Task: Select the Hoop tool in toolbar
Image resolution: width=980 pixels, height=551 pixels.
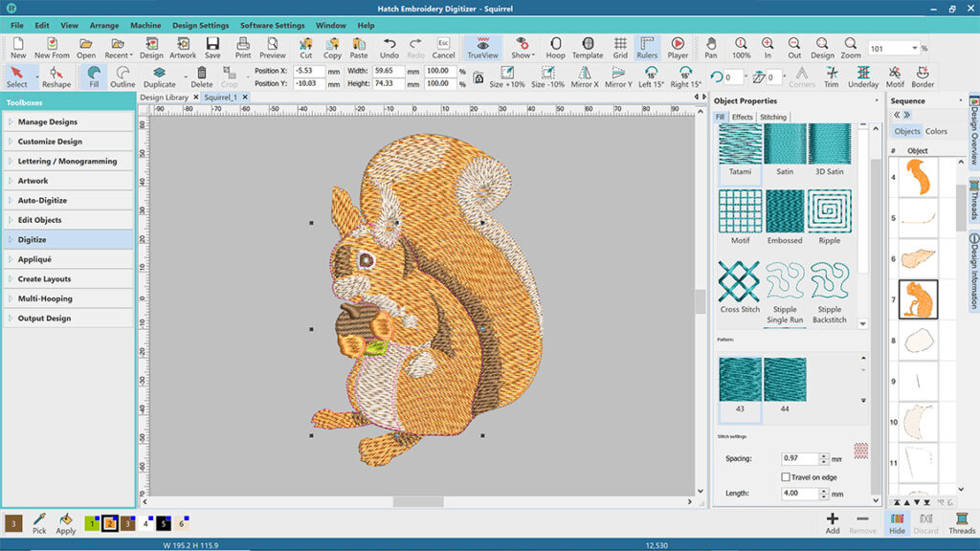Action: pos(555,48)
